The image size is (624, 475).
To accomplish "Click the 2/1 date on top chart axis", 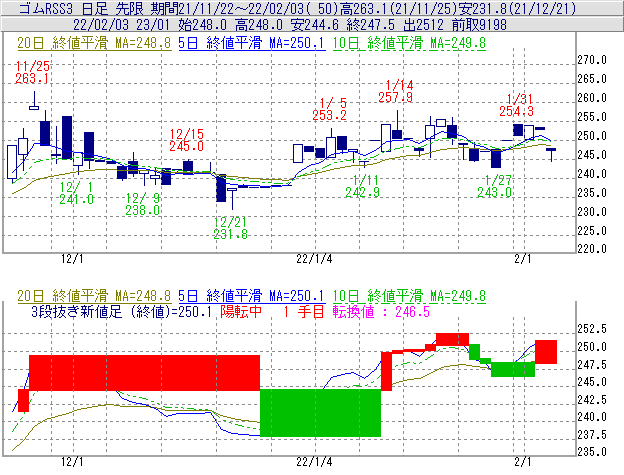I will tap(523, 259).
